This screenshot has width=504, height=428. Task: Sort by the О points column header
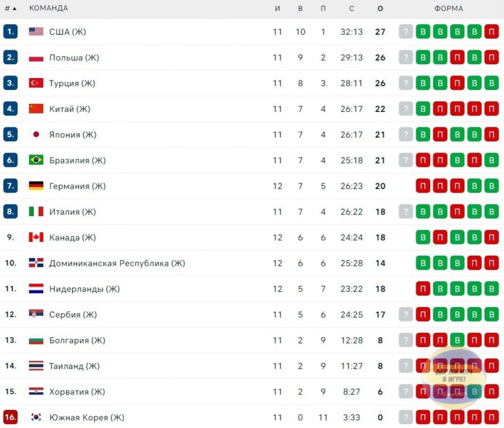point(380,9)
